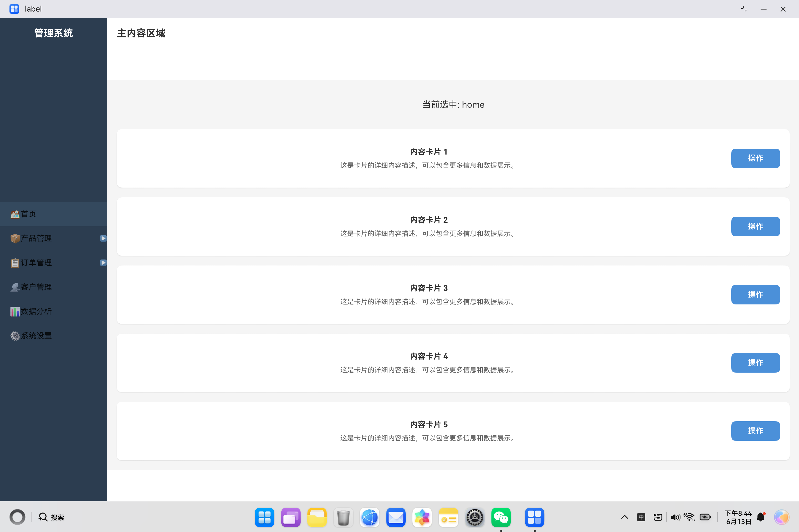Open the trash can in dock
Image resolution: width=799 pixels, height=532 pixels.
(343, 517)
